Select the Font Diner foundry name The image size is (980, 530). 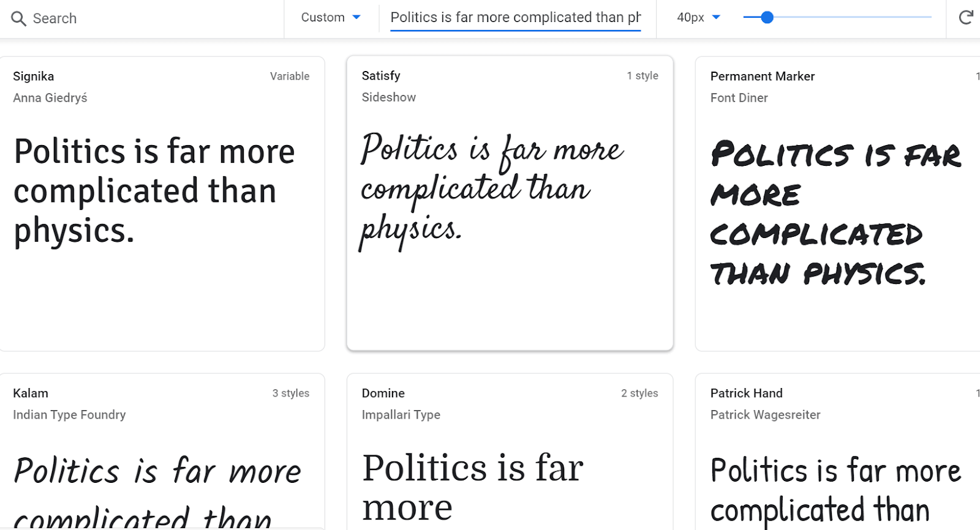739,97
